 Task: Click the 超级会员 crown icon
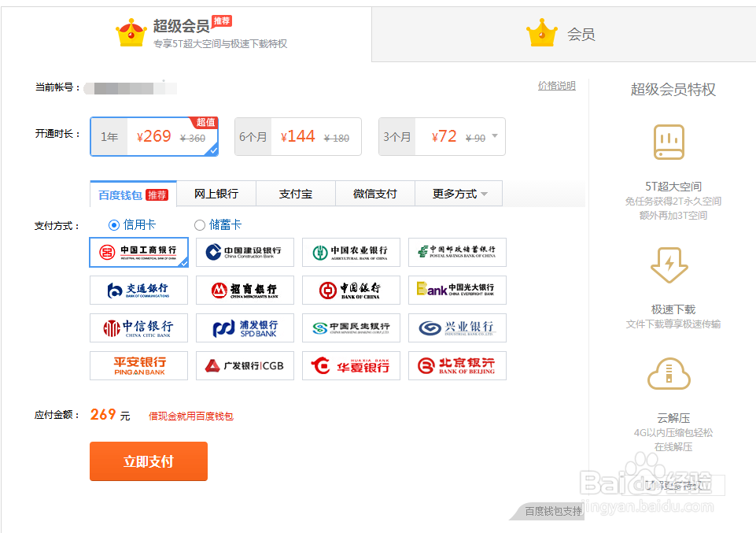coord(131,32)
